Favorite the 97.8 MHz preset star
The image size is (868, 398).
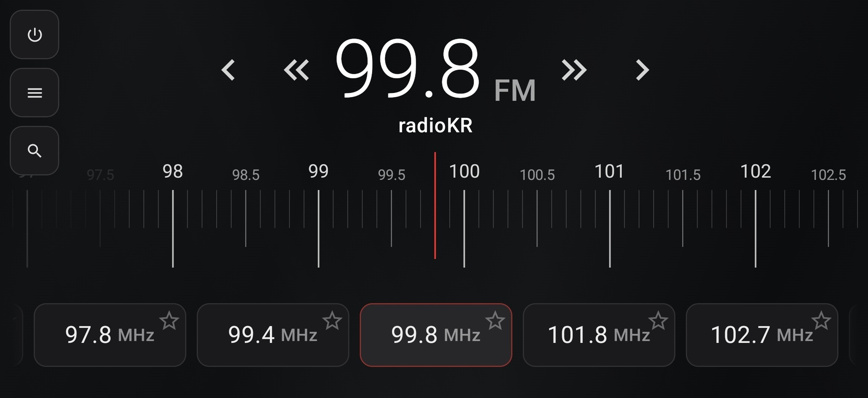point(169,321)
